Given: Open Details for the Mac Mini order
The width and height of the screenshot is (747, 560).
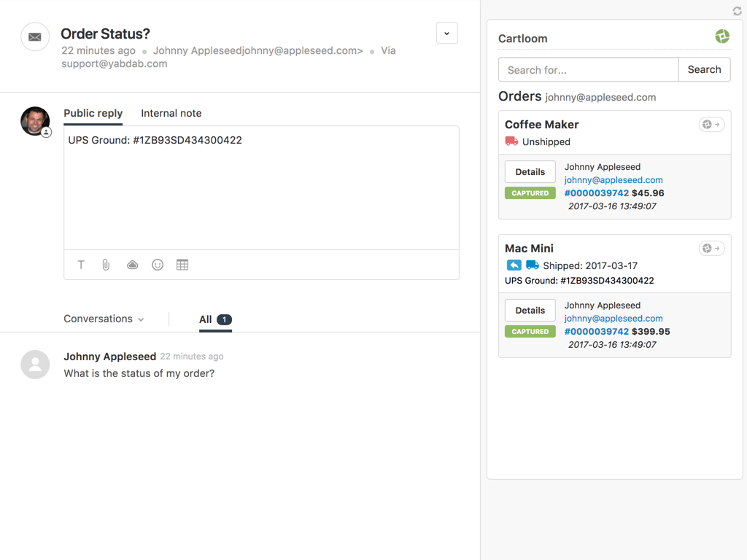Looking at the screenshot, I should point(530,311).
